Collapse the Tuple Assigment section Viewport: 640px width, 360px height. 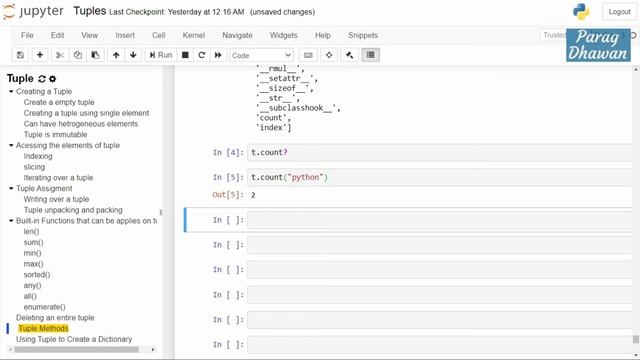[x=11, y=188]
